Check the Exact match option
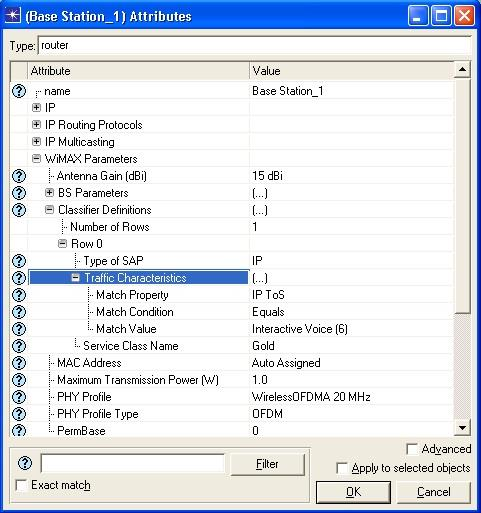 tap(21, 485)
